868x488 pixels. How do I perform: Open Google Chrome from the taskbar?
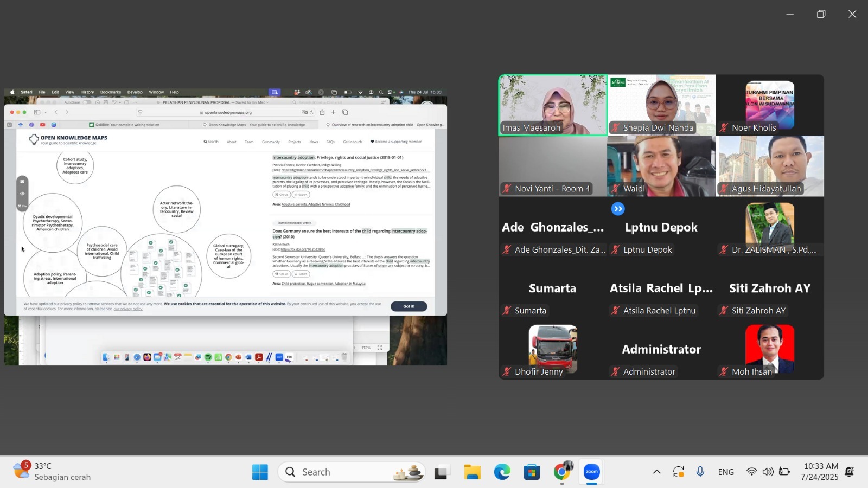point(562,472)
